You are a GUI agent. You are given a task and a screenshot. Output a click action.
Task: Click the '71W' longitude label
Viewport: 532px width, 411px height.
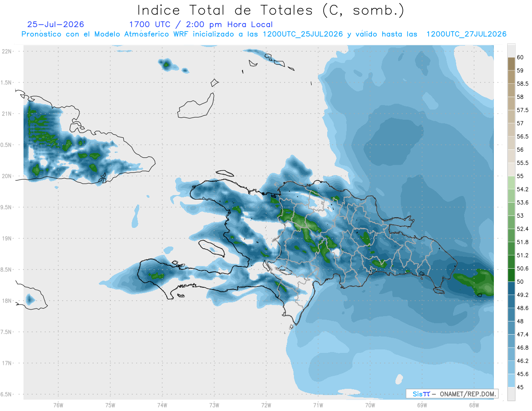pos(318,405)
